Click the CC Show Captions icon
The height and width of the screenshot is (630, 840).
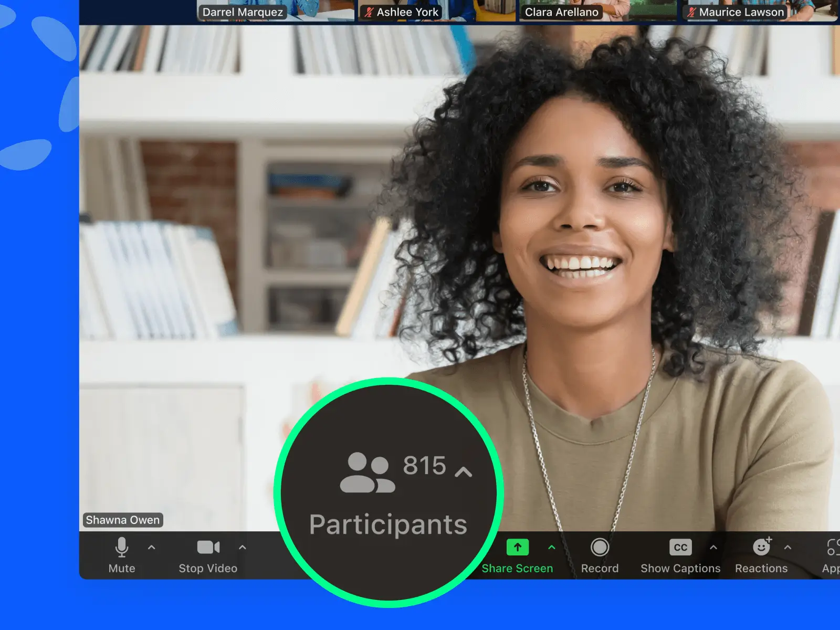point(680,547)
